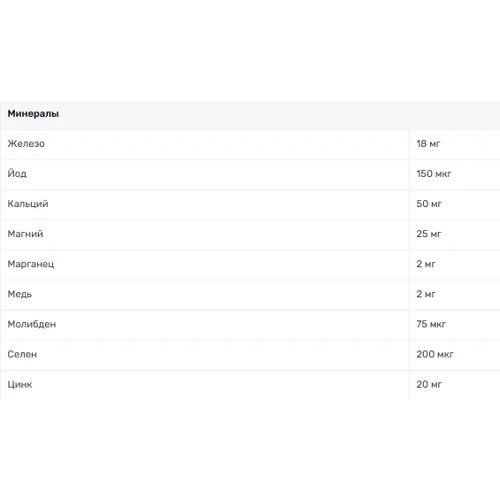Select the Цинк row label
This screenshot has height=500, width=500.
point(20,384)
